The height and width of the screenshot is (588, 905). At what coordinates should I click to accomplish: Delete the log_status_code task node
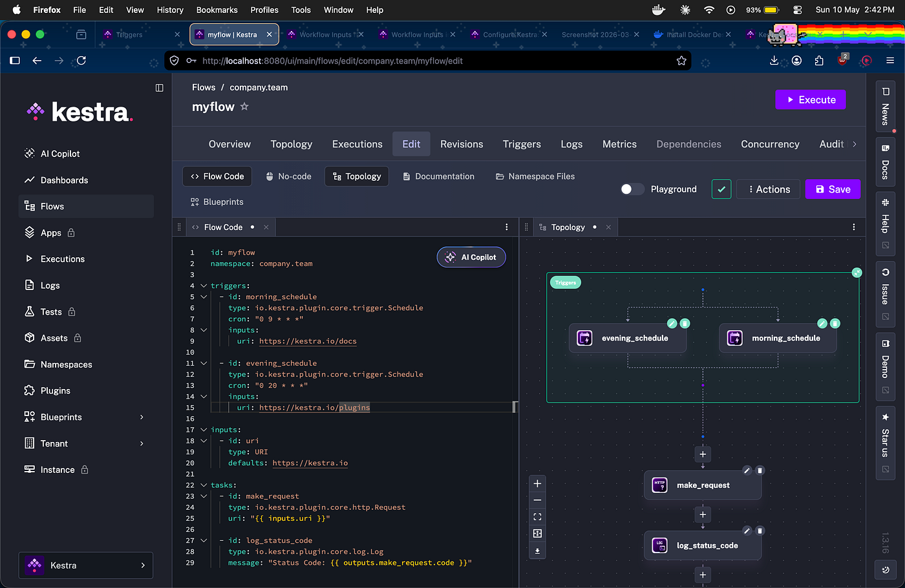pos(760,530)
